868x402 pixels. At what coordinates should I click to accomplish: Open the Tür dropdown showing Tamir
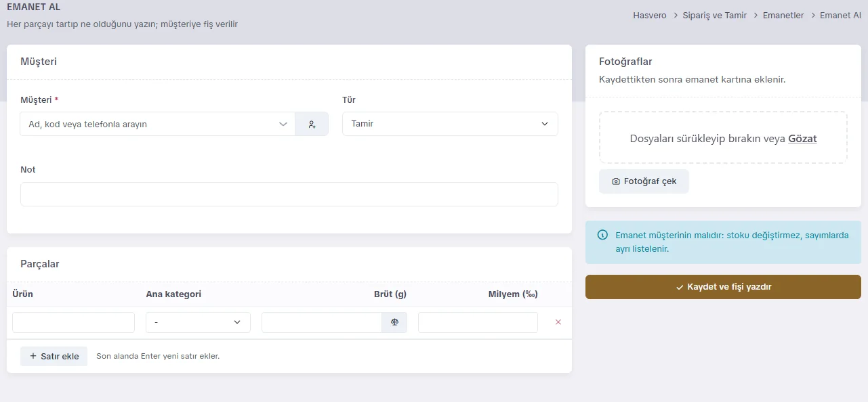(450, 125)
